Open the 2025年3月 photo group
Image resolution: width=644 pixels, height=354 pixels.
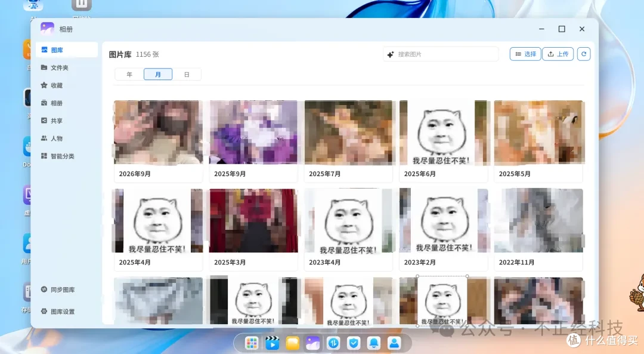253,229
